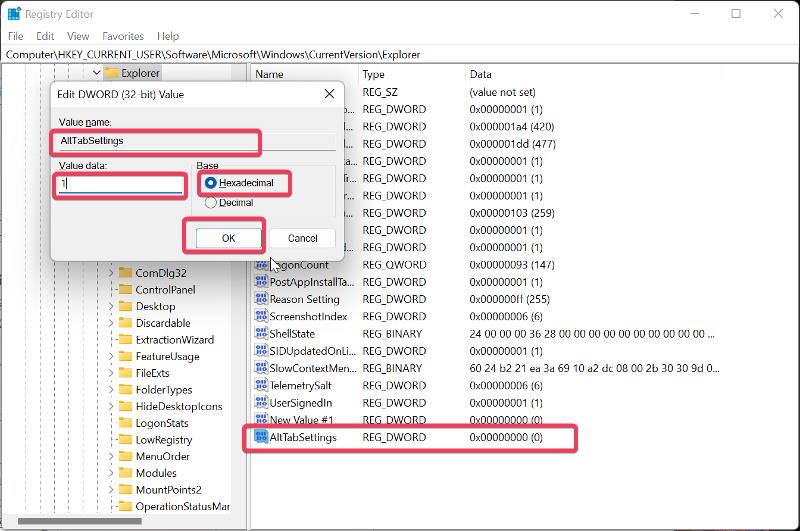Expand the ComDlg32 tree node
Screen dimensions: 800x531
click(111, 273)
